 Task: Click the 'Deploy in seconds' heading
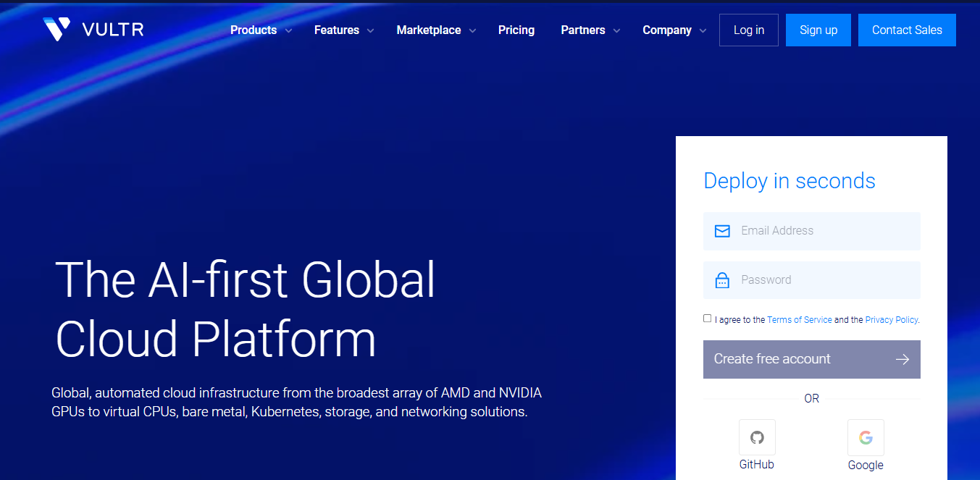(790, 181)
